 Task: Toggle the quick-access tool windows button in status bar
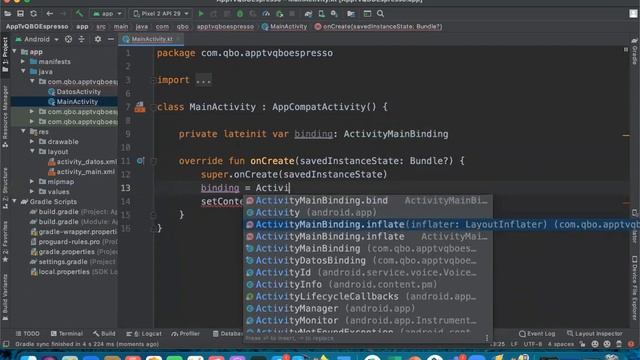click(6, 344)
